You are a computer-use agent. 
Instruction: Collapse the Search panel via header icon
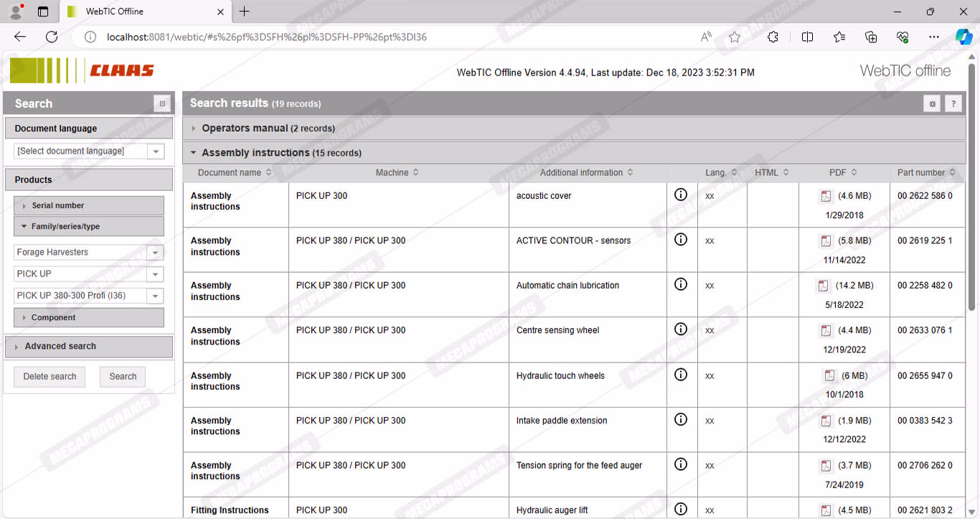(x=162, y=104)
